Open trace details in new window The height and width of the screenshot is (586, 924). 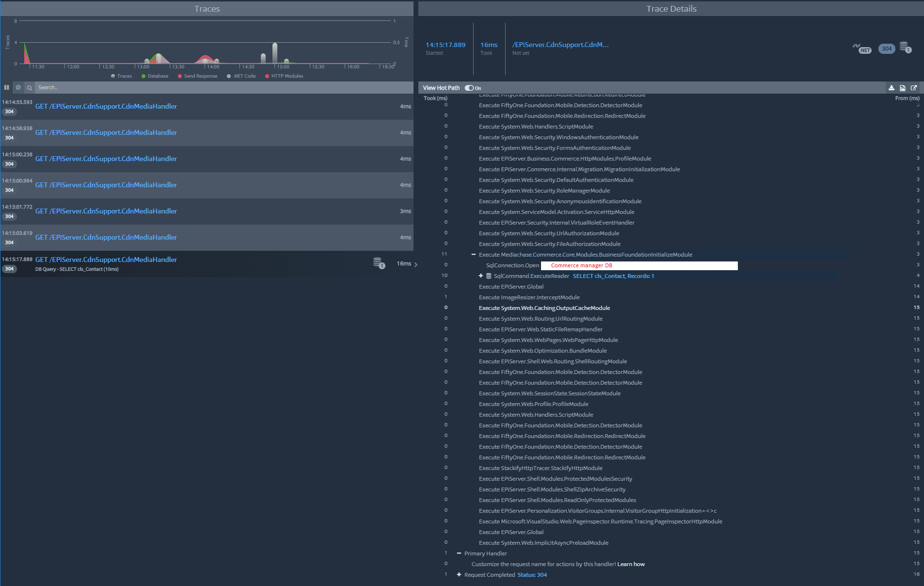(914, 88)
